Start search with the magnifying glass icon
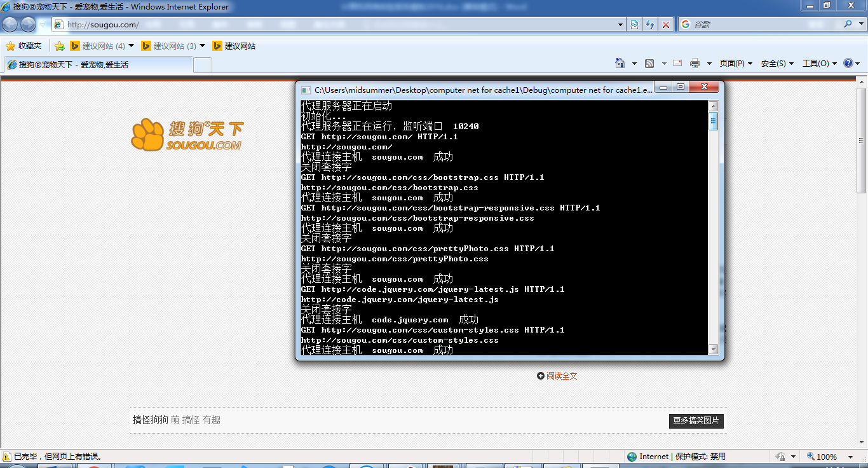Viewport: 868px width, 468px height. 848,24
